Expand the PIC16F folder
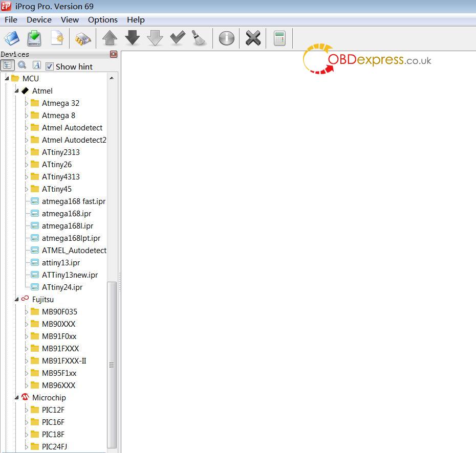This screenshot has width=476, height=453. [27, 422]
